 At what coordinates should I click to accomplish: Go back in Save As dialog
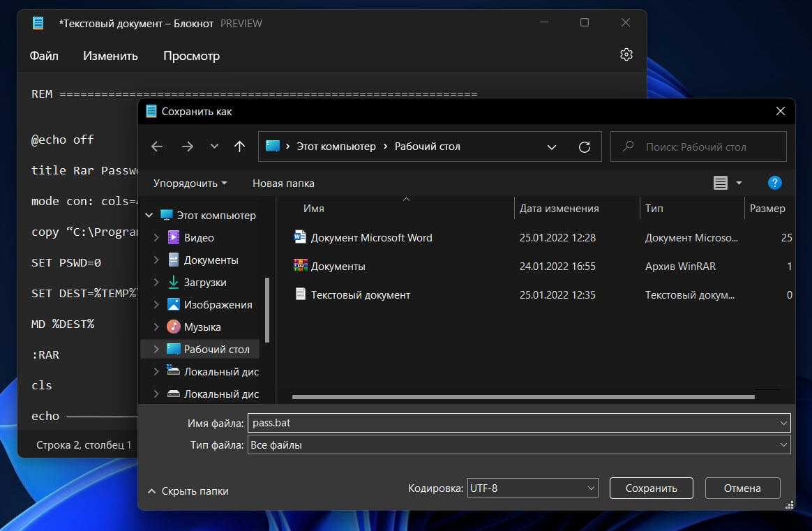pyautogui.click(x=157, y=147)
